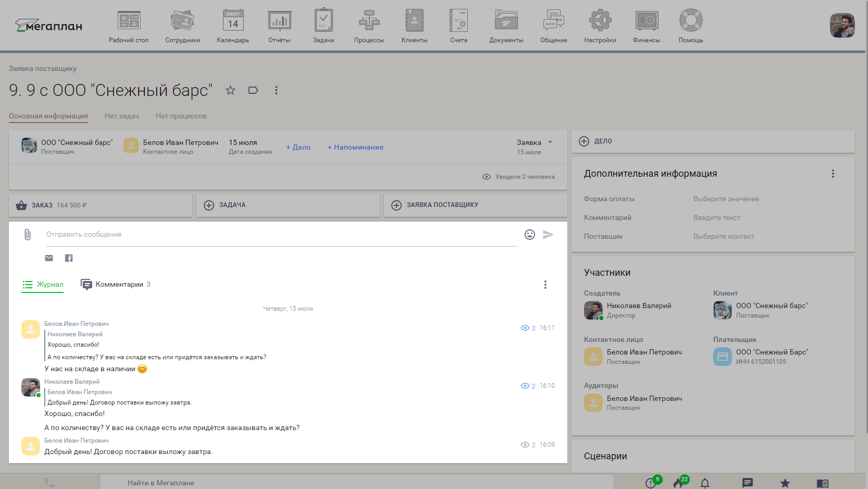Mark deal as favorite with star icon

point(230,90)
